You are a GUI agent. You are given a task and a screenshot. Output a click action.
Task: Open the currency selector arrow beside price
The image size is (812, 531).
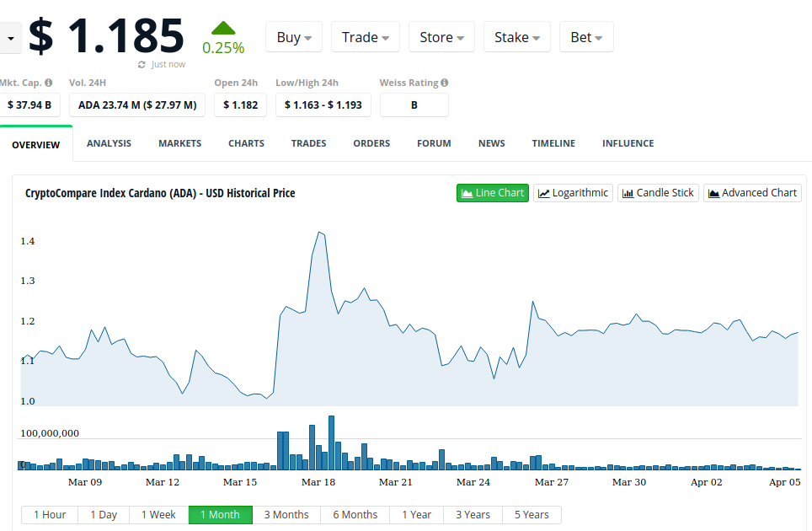click(x=10, y=38)
